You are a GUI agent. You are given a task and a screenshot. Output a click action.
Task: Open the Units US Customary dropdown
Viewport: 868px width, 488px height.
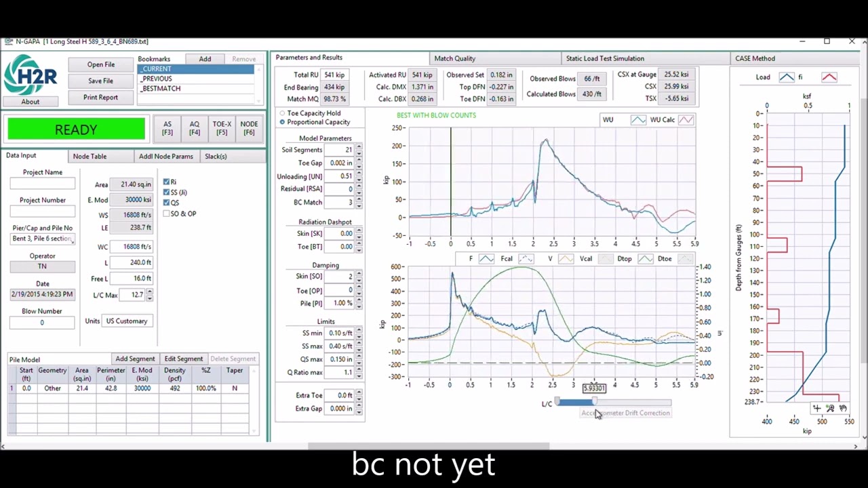point(127,321)
